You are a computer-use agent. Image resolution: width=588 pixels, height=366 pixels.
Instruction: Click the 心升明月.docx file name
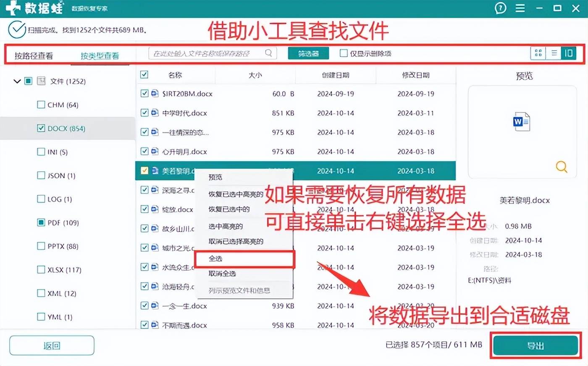tap(184, 152)
